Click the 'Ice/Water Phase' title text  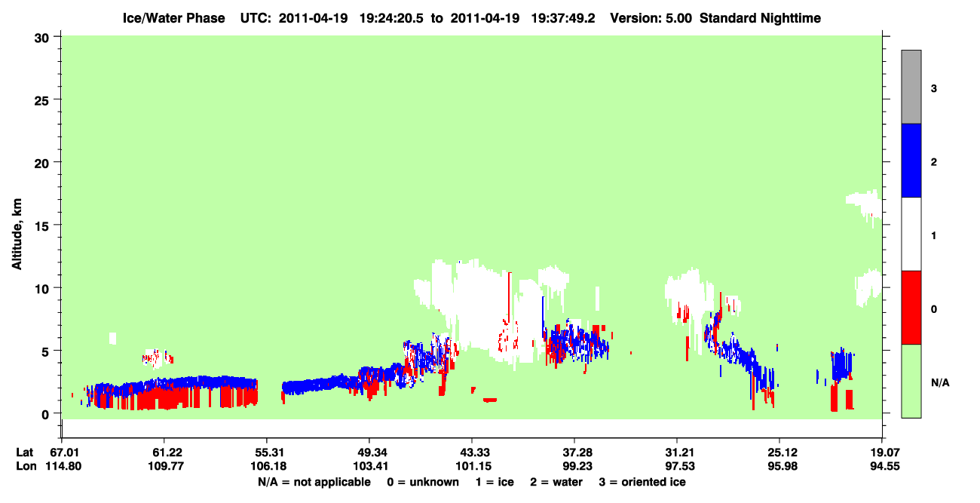pos(173,18)
